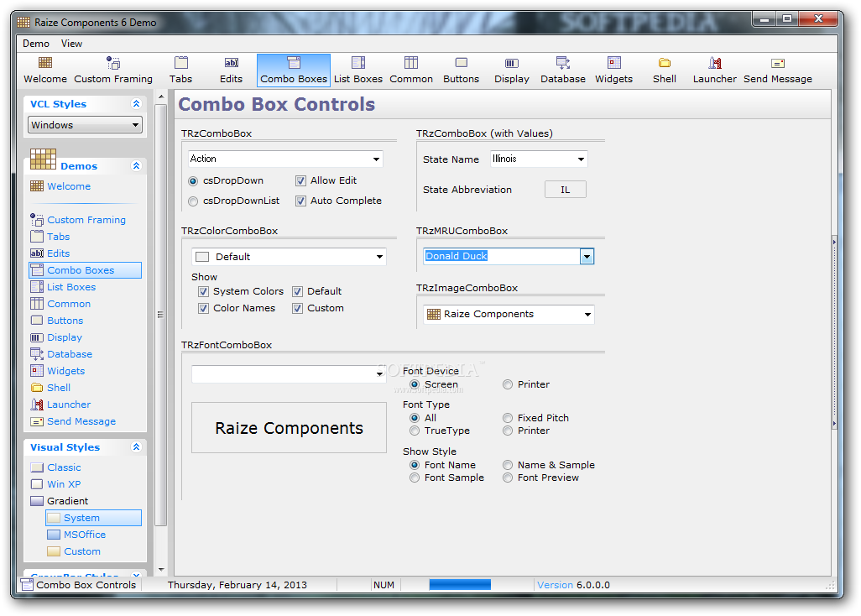Click the Launcher icon in sidebar
The height and width of the screenshot is (616, 861).
click(x=37, y=405)
